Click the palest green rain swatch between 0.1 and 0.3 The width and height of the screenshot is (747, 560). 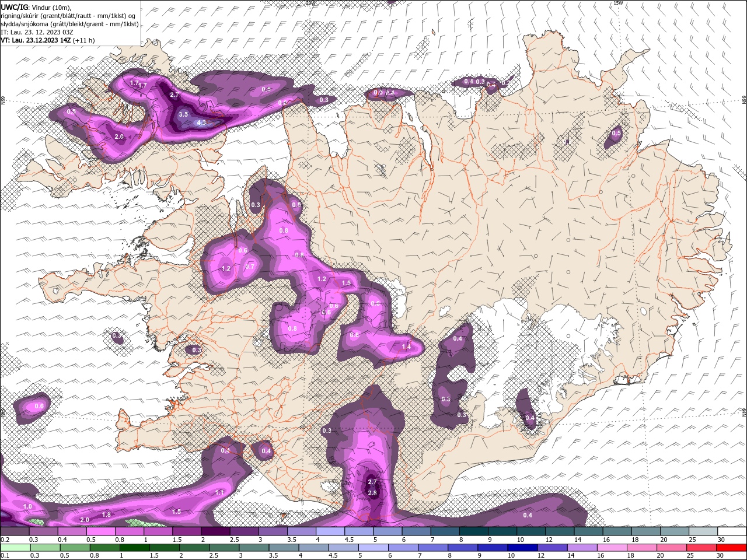tap(15, 548)
